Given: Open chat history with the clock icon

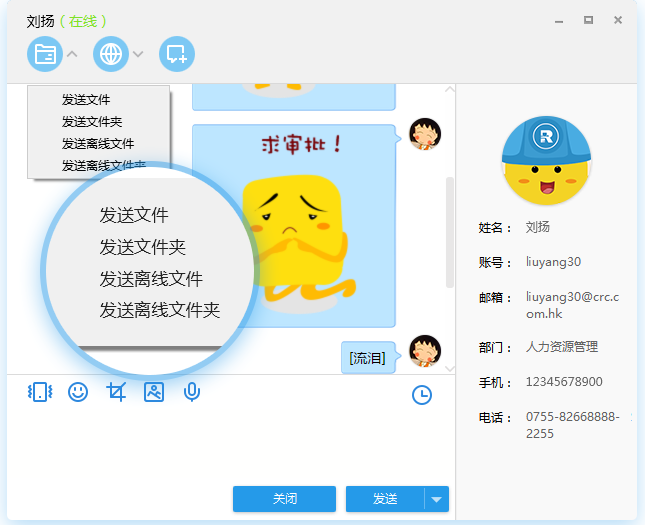Looking at the screenshot, I should (x=422, y=395).
